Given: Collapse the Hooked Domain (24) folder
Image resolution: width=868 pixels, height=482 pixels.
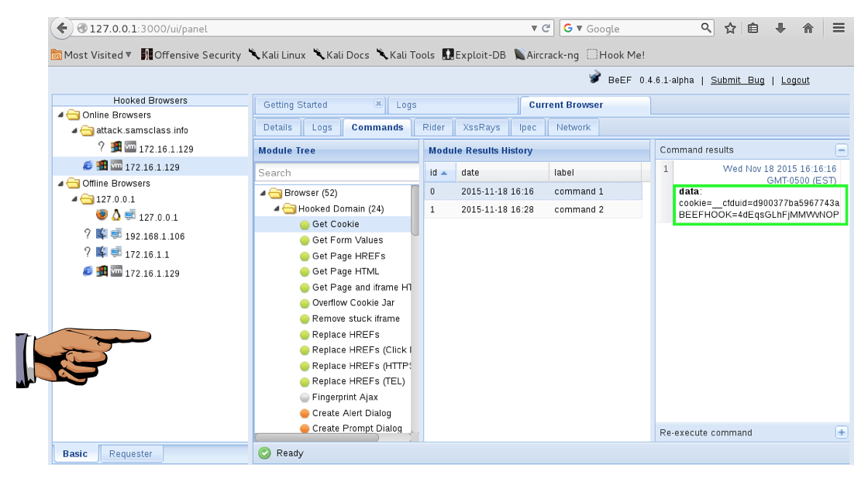Looking at the screenshot, I should point(277,208).
